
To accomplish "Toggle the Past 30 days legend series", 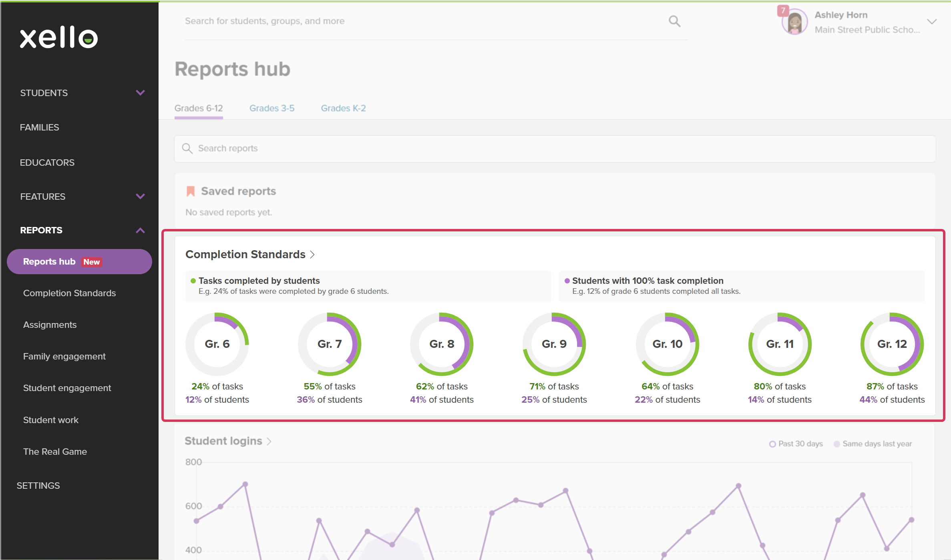I will pos(796,444).
